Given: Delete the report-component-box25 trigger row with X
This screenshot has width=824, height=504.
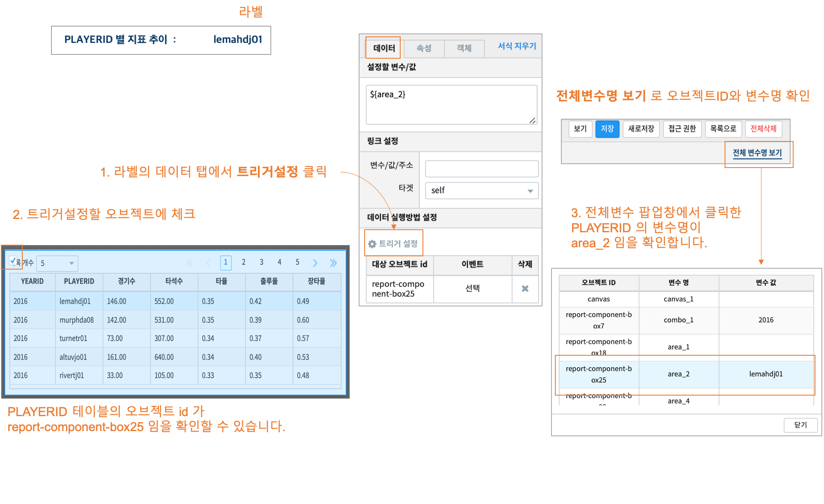Looking at the screenshot, I should [x=525, y=289].
